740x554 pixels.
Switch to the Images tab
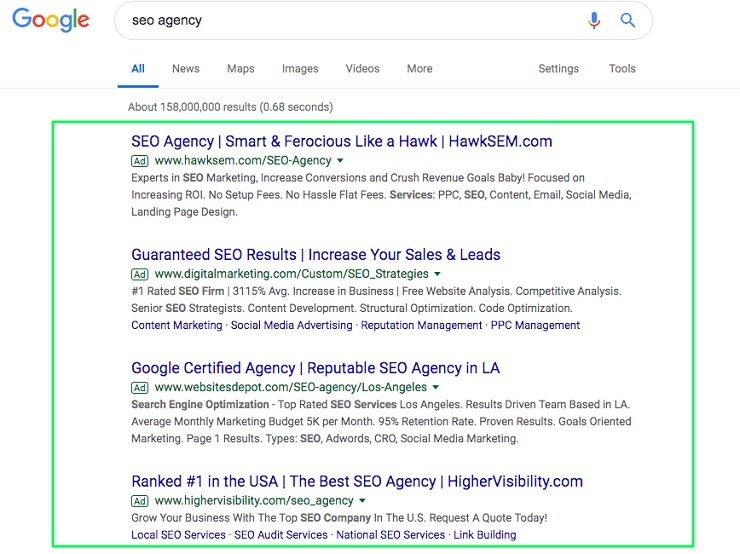(300, 69)
